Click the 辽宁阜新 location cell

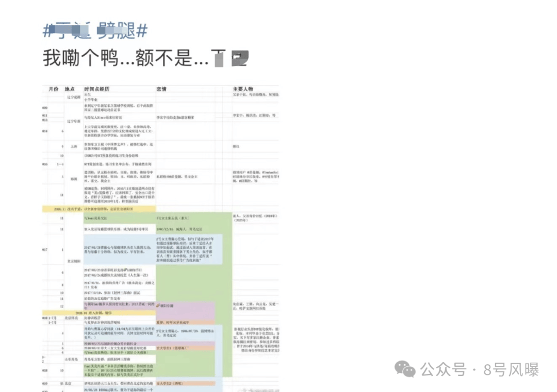[x=73, y=122]
